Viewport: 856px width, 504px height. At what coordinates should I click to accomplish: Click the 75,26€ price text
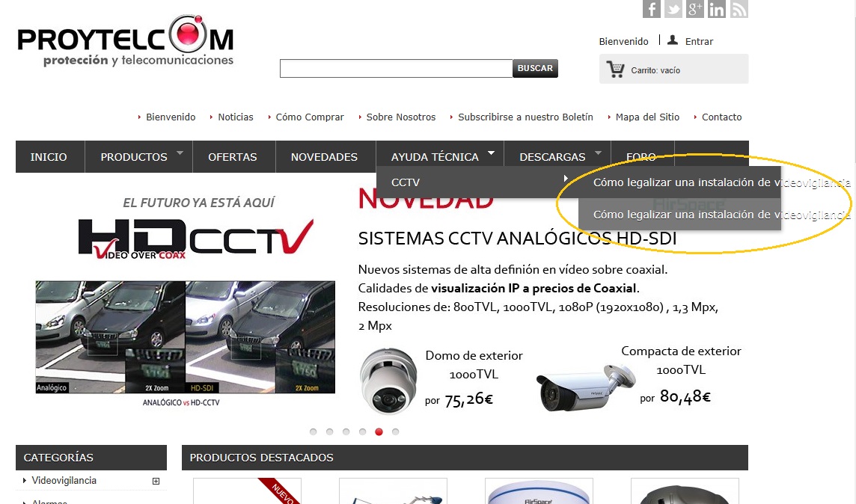(468, 400)
